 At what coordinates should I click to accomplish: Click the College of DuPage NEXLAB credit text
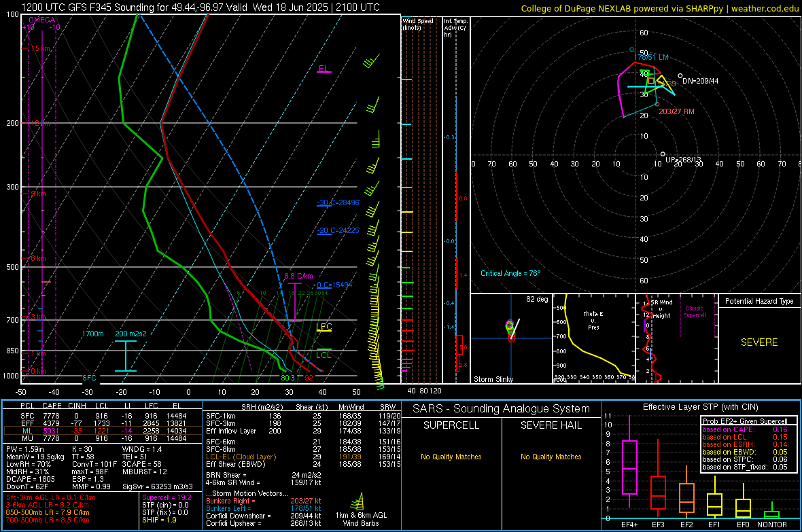pyautogui.click(x=659, y=8)
